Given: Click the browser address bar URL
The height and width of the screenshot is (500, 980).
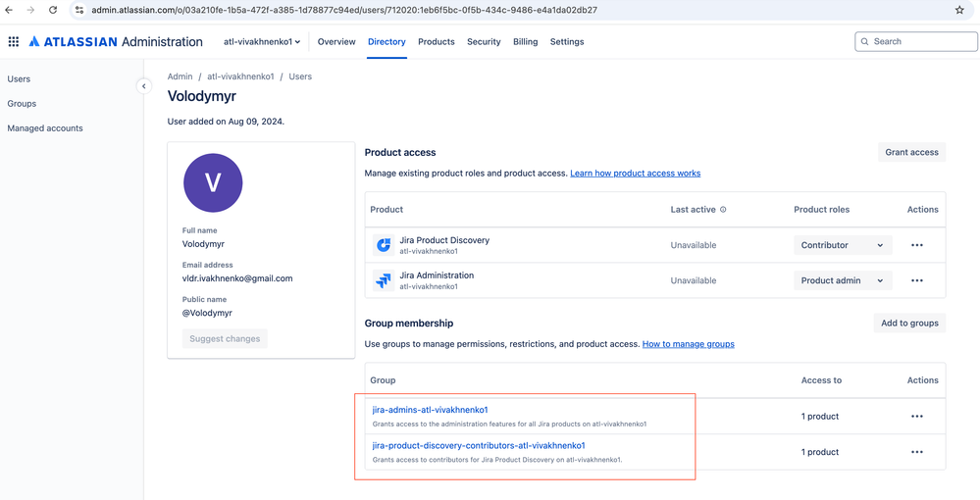Looking at the screenshot, I should [x=344, y=10].
